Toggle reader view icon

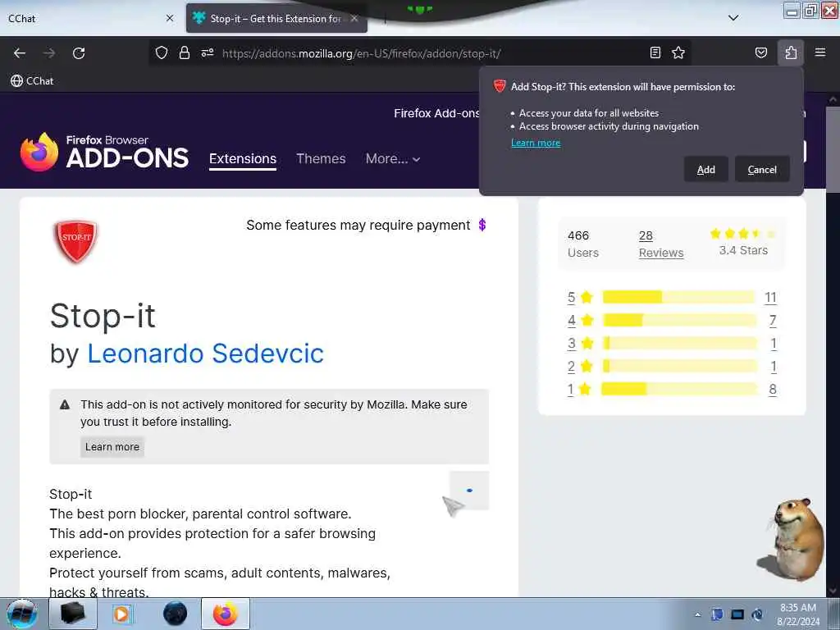point(655,52)
